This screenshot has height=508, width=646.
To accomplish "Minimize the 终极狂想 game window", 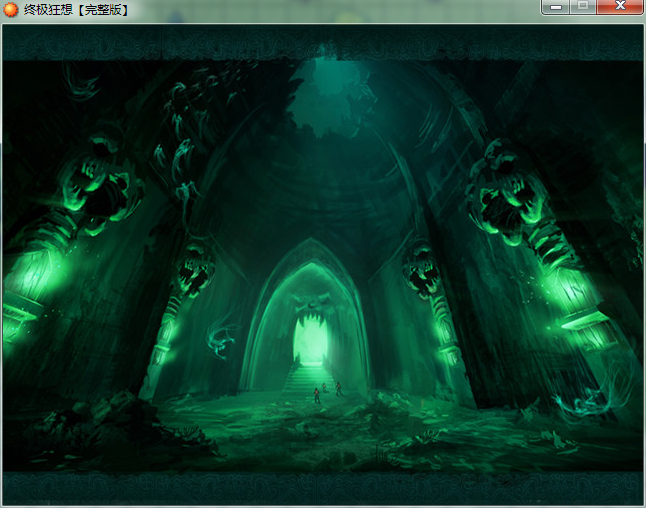I will pos(556,7).
